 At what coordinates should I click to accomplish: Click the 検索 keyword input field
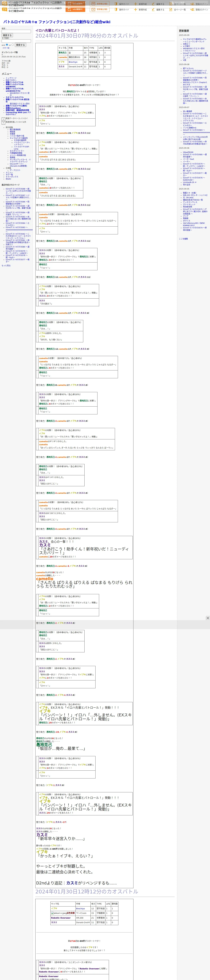(x=16, y=32)
